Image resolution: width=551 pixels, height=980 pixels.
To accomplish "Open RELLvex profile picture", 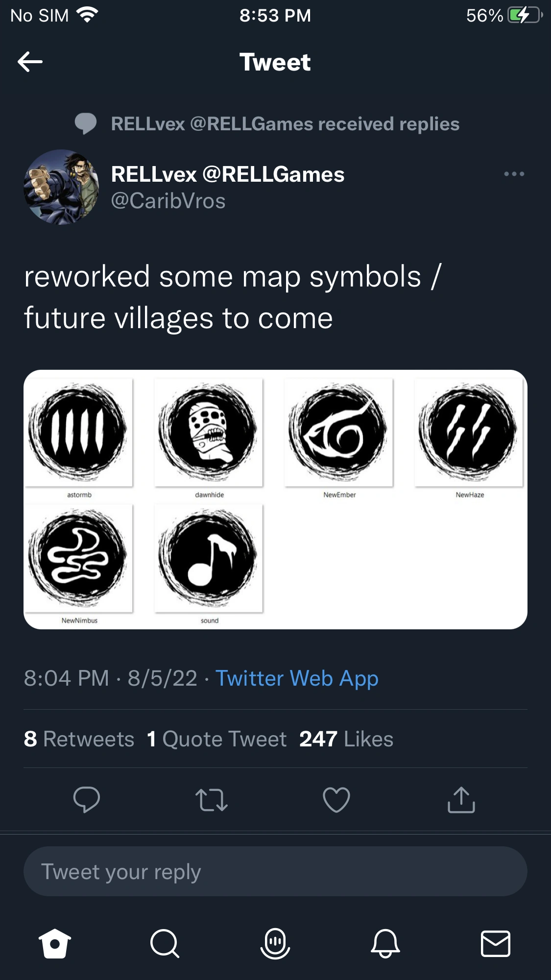I will (x=64, y=188).
